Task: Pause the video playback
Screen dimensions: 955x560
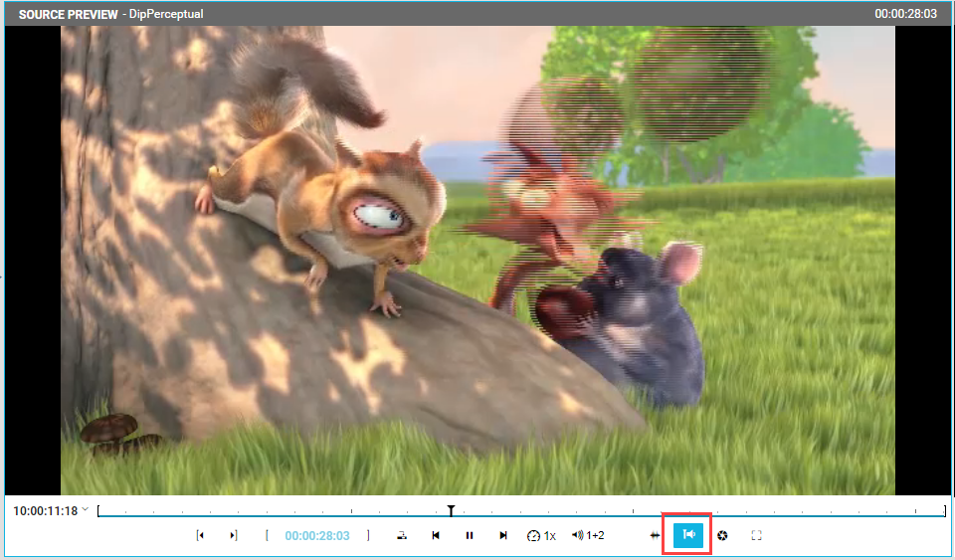Action: (x=470, y=535)
